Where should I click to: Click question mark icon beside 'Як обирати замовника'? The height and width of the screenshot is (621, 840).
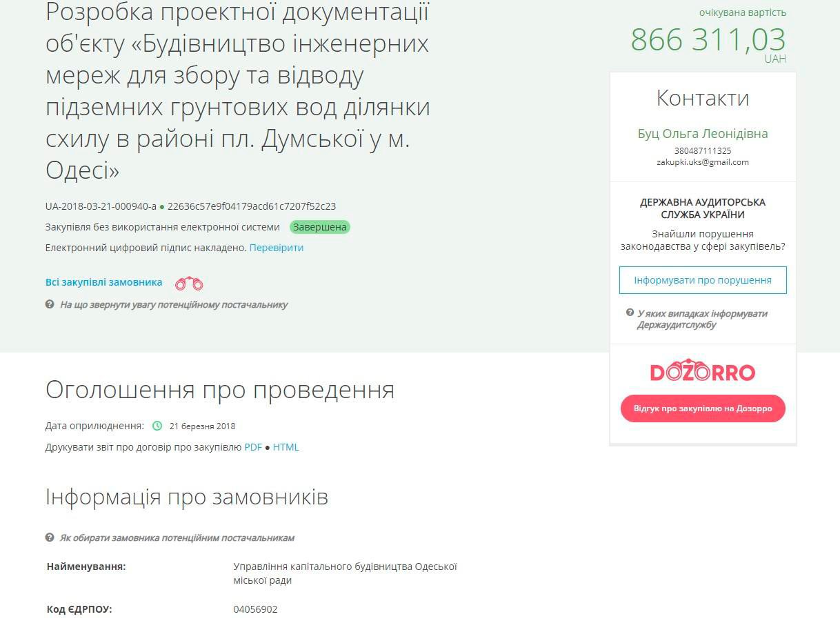click(50, 538)
